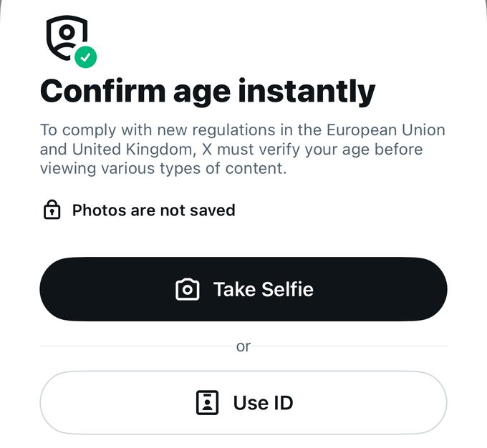Click 'European Union' in the description
Viewport: 487px width, 448px height.
386,131
